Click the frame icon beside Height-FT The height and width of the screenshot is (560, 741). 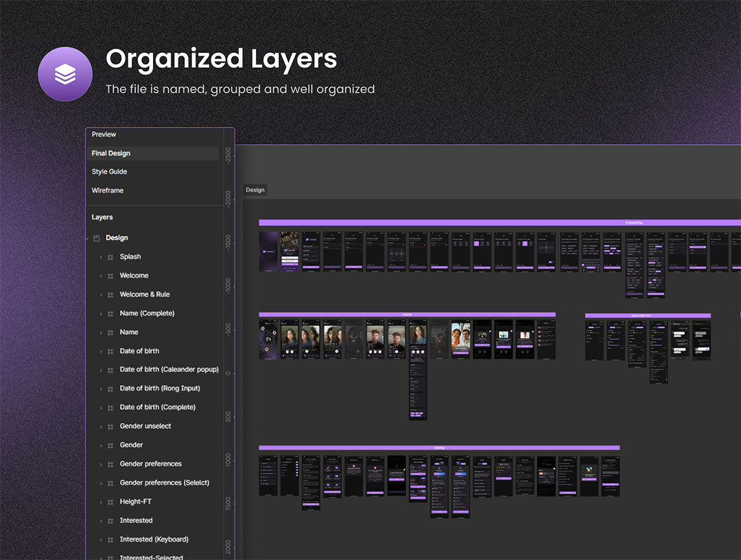pyautogui.click(x=110, y=502)
